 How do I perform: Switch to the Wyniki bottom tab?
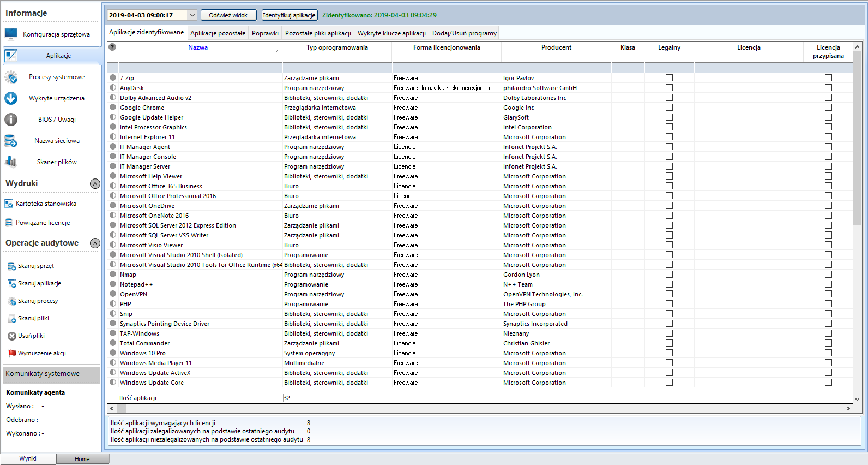coord(28,458)
